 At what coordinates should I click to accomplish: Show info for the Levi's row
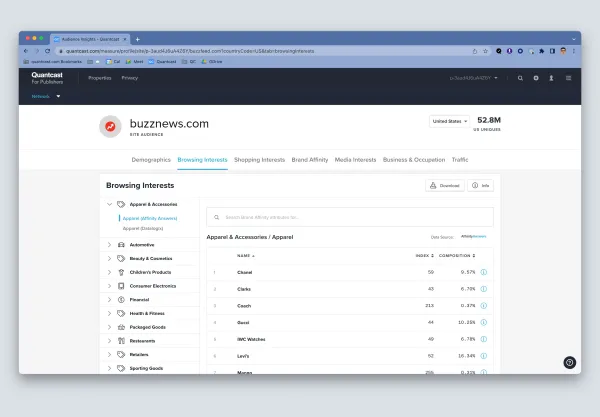[484, 356]
